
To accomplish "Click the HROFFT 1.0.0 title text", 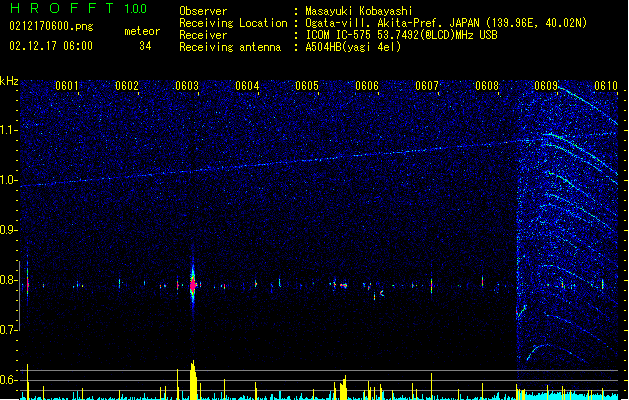I will [78, 8].
